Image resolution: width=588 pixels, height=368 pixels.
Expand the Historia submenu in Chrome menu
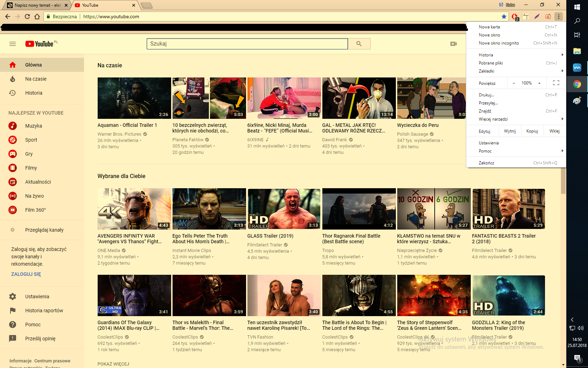point(516,55)
